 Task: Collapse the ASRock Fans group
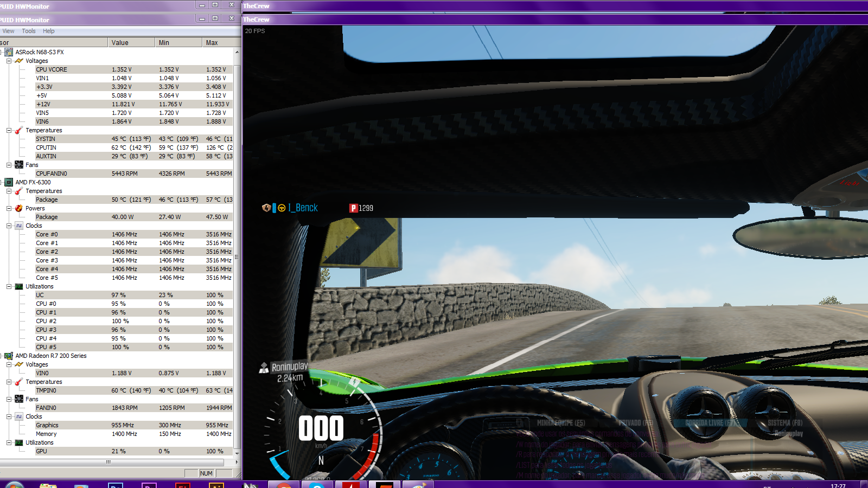coord(9,165)
